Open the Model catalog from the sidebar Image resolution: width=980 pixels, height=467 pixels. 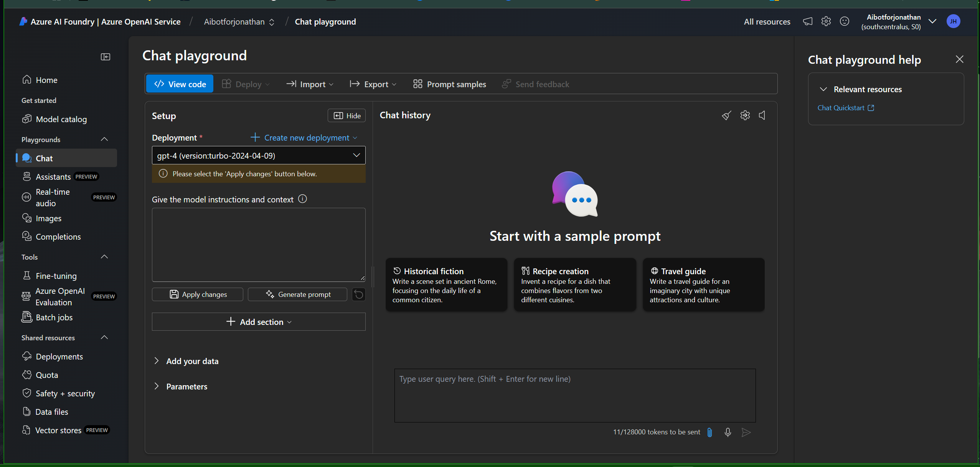tap(61, 119)
